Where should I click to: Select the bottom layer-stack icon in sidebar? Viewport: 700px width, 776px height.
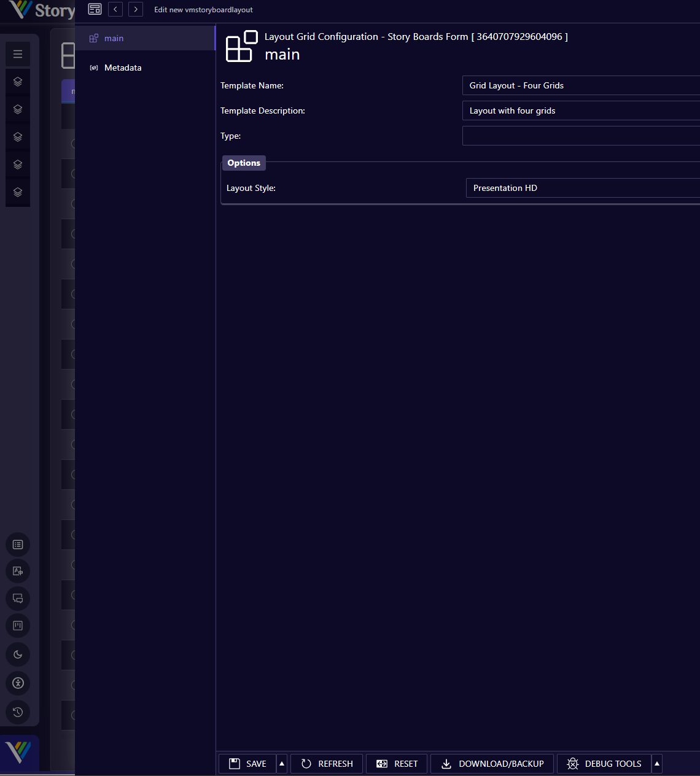click(18, 192)
